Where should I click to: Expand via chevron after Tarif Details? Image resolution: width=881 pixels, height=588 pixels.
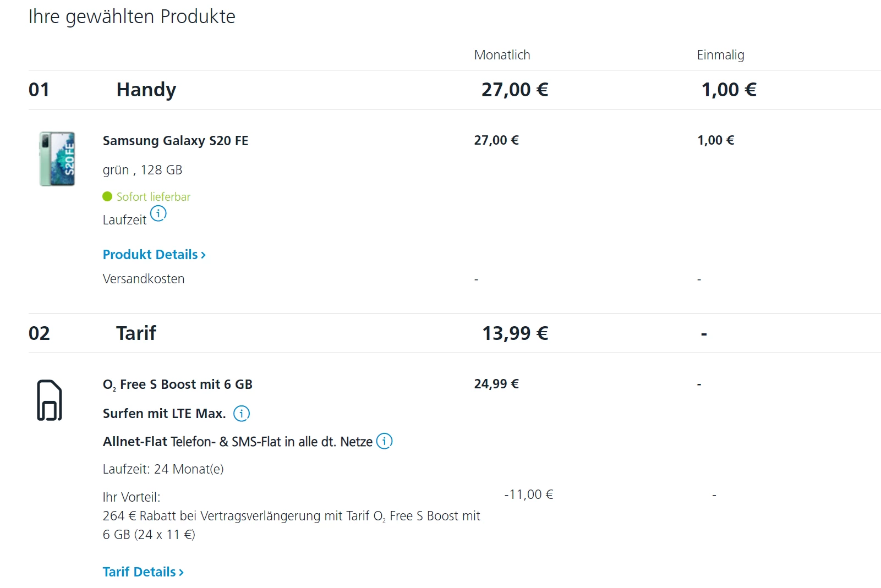(x=181, y=573)
